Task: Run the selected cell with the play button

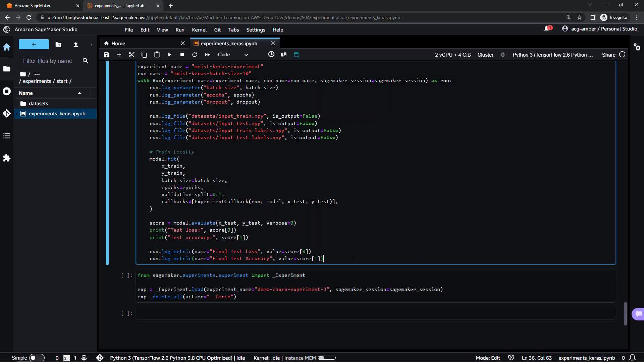Action: pyautogui.click(x=169, y=55)
